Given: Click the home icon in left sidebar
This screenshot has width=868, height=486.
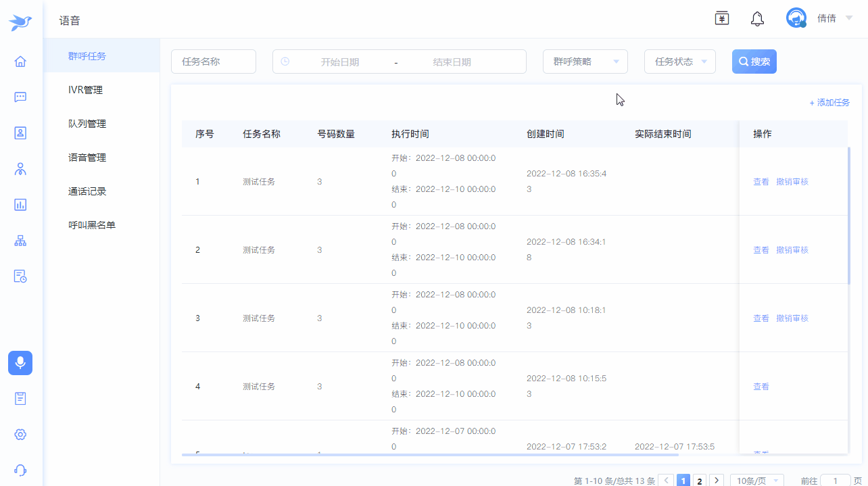Looking at the screenshot, I should pyautogui.click(x=20, y=62).
